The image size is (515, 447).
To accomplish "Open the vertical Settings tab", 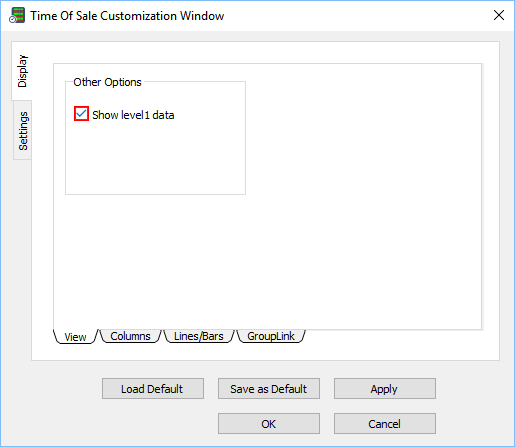I will [x=23, y=131].
